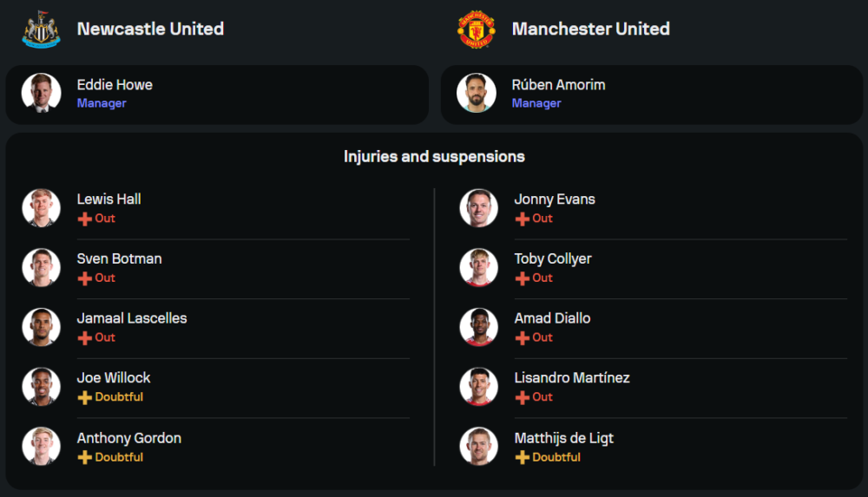Click Matthijs de Ligt's yellow doubtful icon
This screenshot has height=497, width=868.
(x=522, y=457)
